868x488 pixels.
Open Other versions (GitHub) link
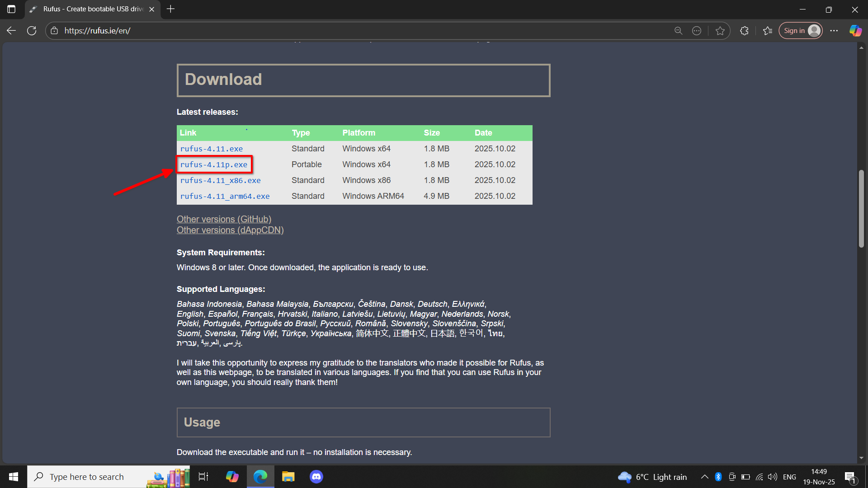click(224, 219)
